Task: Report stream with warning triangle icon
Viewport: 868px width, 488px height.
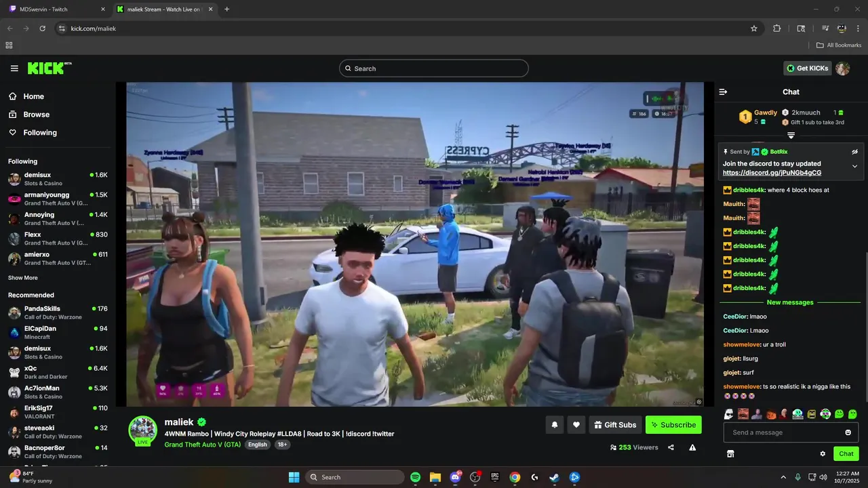Action: (x=692, y=447)
